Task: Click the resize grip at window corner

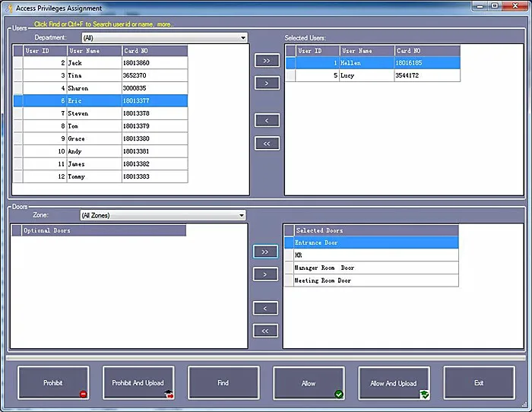Action: click(524, 404)
